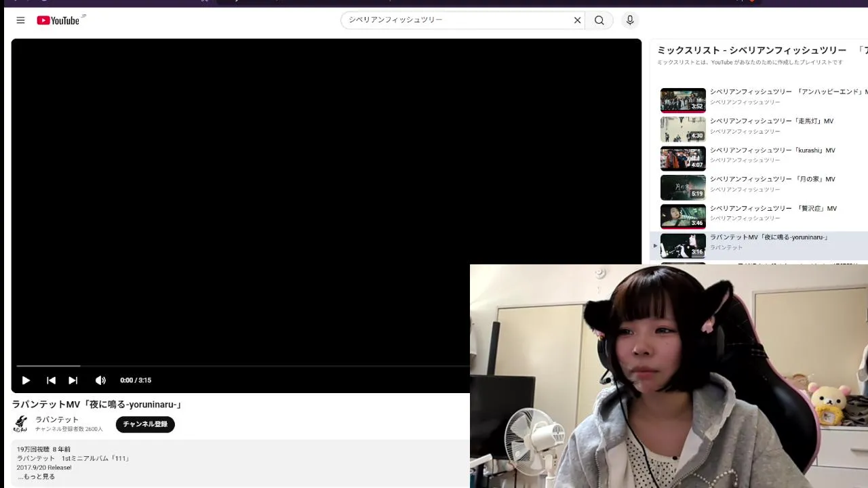Open the アンハッピーエンド playlist thumbnail
Screen dimensions: 868x488
pos(683,100)
